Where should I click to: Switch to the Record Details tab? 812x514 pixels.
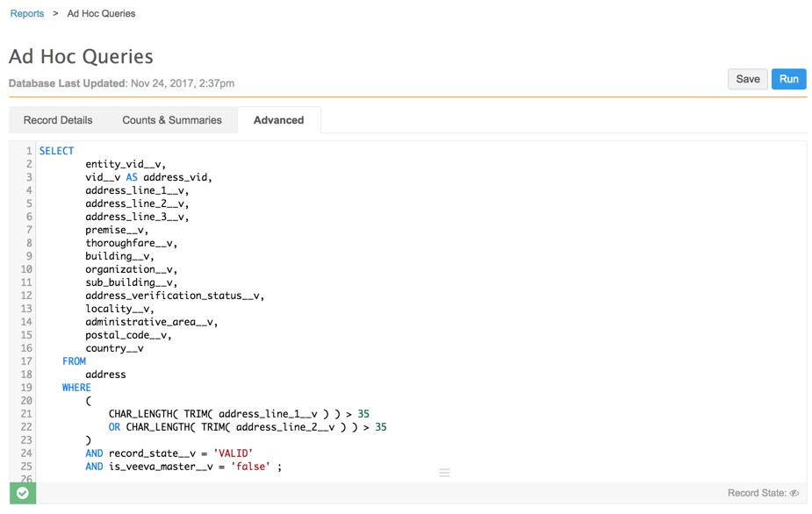[x=58, y=120]
